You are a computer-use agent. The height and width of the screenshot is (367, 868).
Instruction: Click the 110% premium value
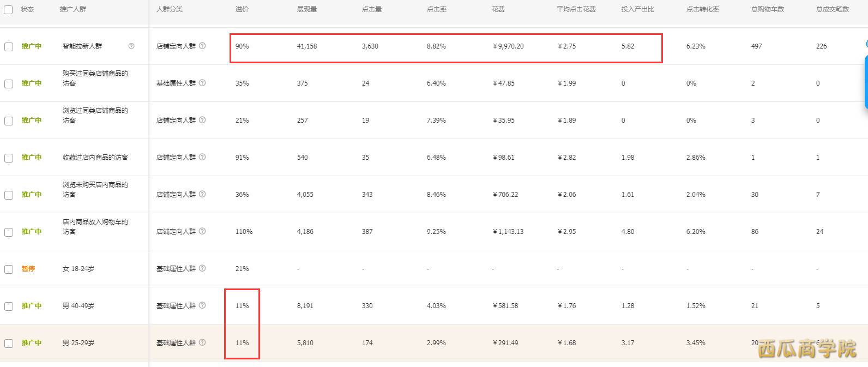tap(244, 232)
